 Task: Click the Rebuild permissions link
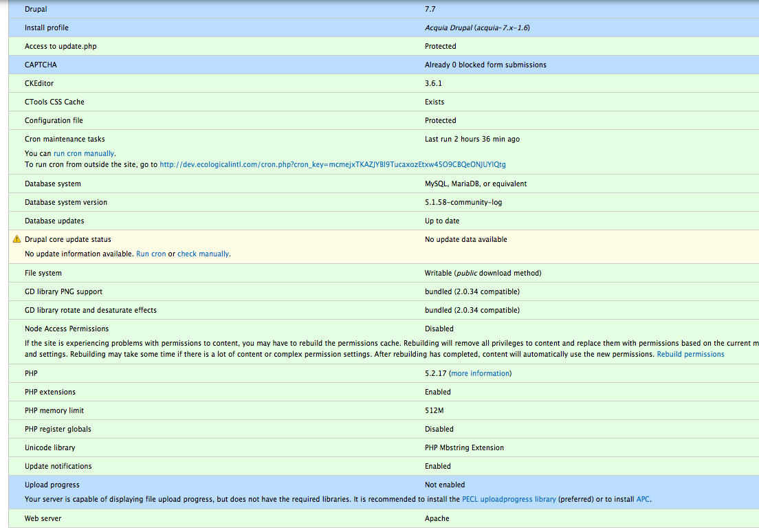tap(690, 355)
